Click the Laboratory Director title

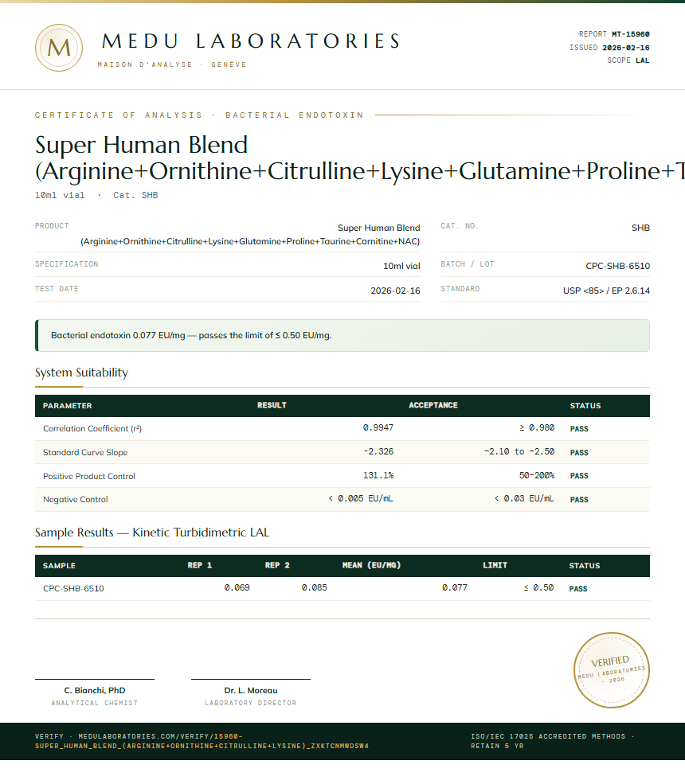[x=251, y=703]
